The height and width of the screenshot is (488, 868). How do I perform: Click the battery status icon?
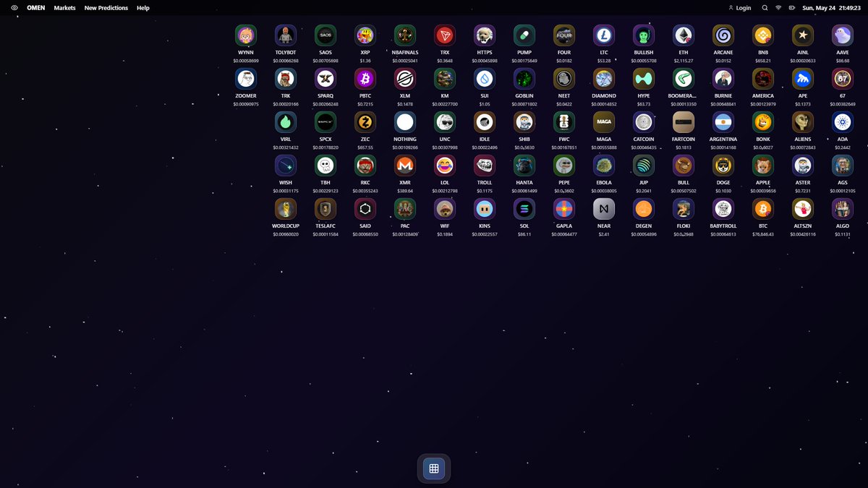click(x=792, y=8)
